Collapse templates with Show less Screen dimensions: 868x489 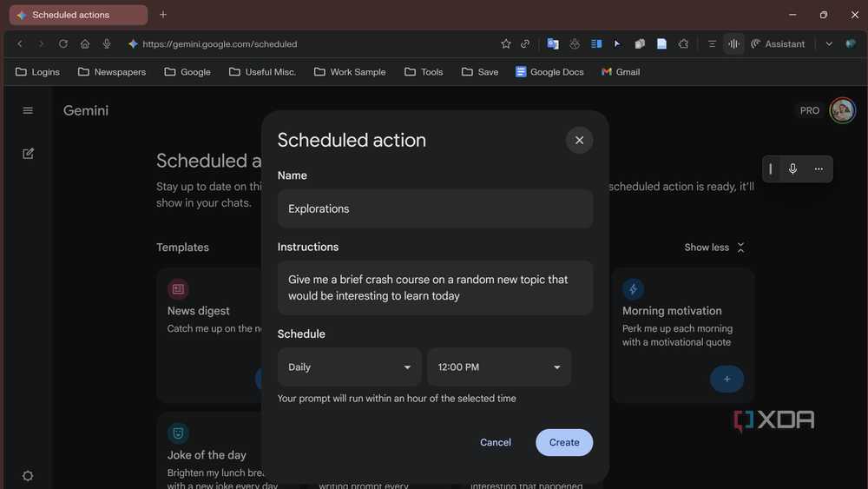(714, 248)
